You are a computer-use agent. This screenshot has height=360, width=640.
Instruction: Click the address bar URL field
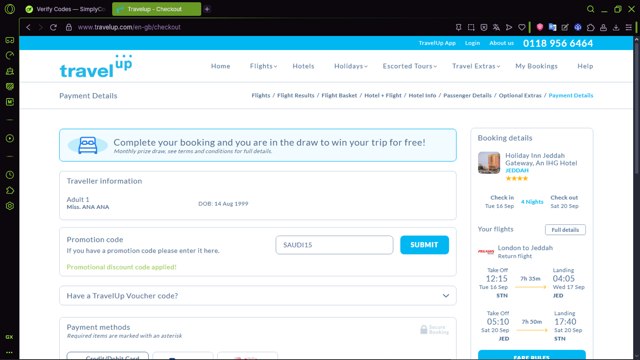tap(261, 27)
